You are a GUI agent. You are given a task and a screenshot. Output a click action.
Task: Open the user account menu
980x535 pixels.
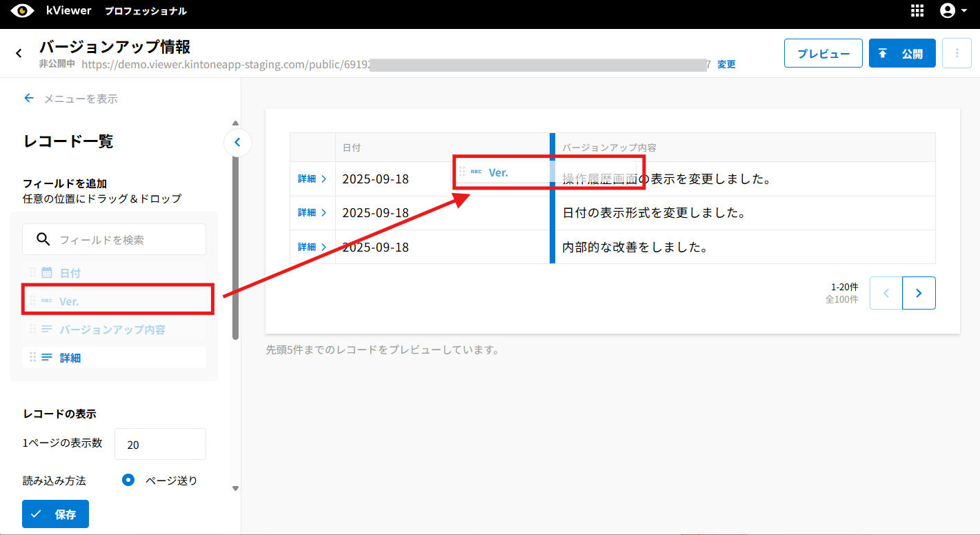point(954,11)
